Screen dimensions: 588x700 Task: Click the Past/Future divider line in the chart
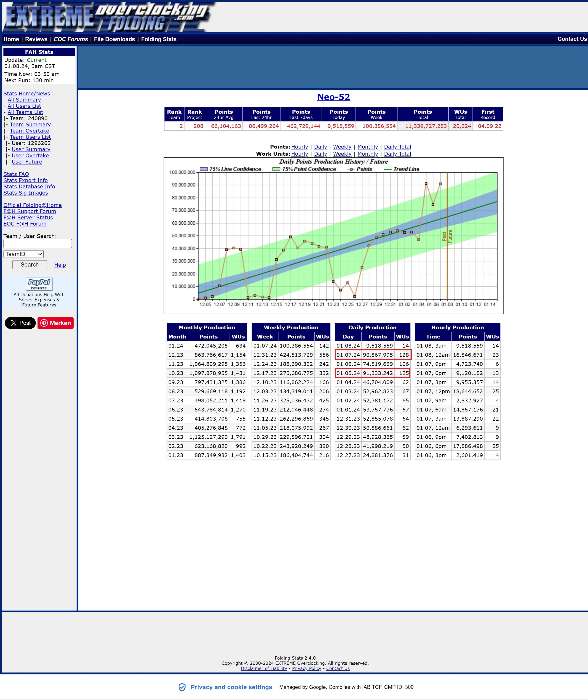click(447, 236)
